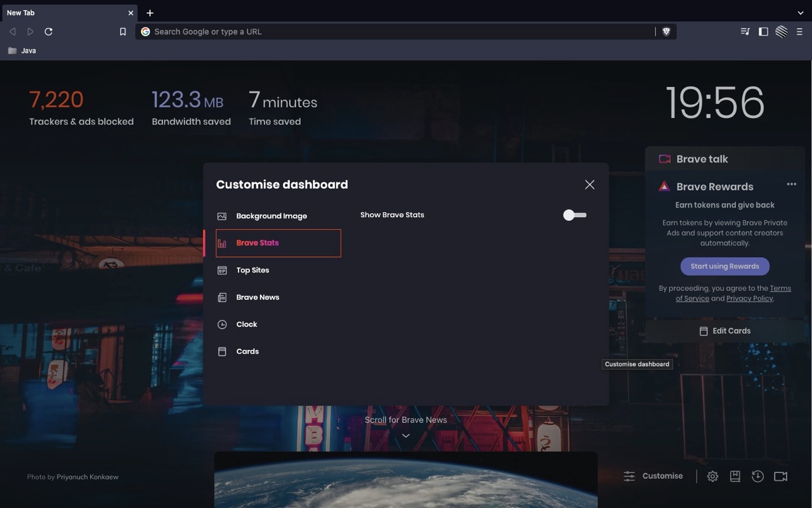Open browsing history via the clock icon

click(x=758, y=476)
